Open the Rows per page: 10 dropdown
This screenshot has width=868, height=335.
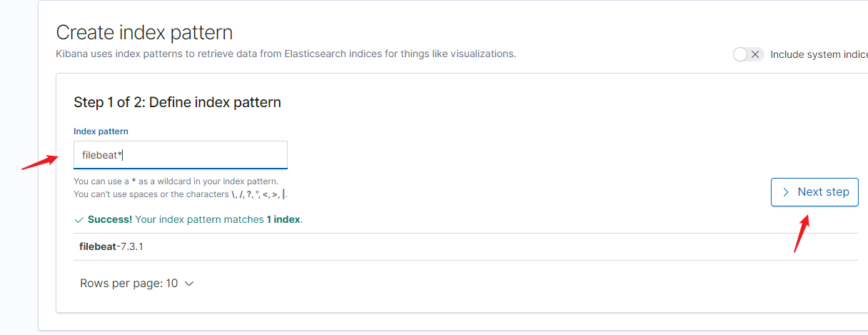[137, 284]
